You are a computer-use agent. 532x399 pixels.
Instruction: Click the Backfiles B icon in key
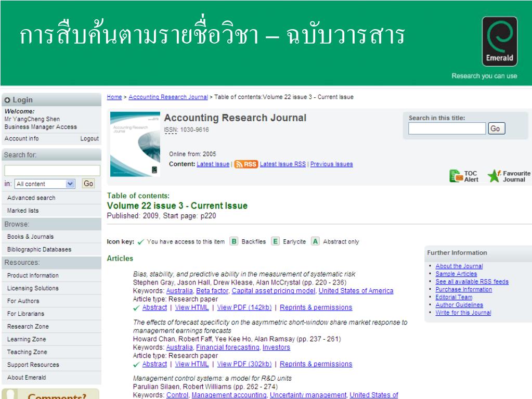[x=234, y=241]
